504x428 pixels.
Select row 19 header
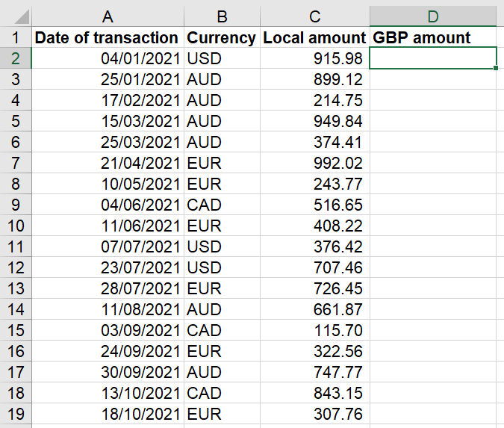click(16, 414)
